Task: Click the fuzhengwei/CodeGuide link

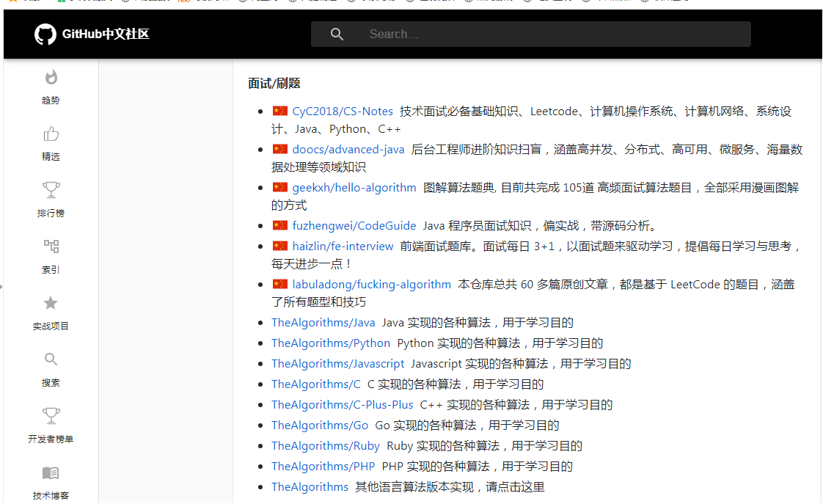Action: 354,225
